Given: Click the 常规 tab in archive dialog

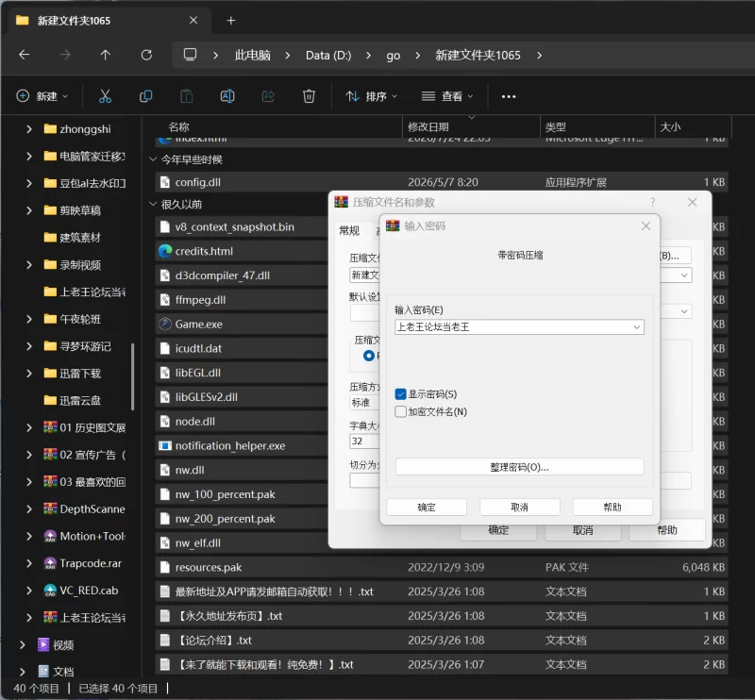Looking at the screenshot, I should click(349, 230).
